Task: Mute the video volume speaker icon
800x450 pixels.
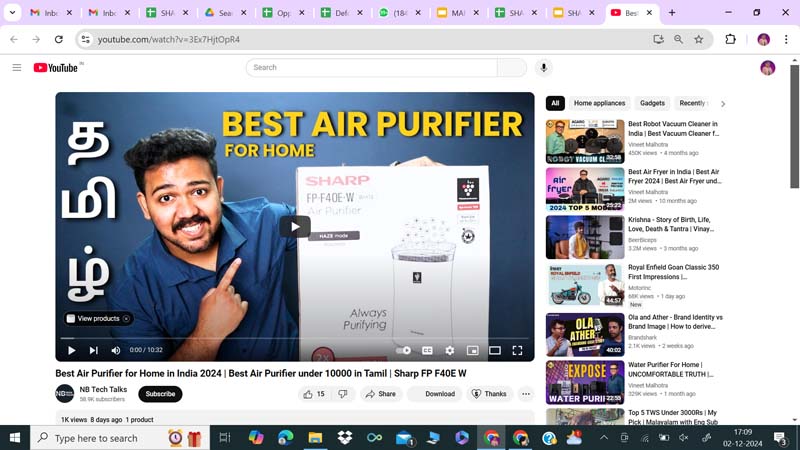Action: 116,350
